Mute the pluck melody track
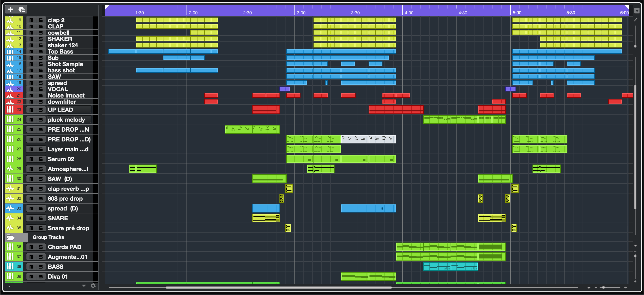Screen dimensions: 644x295 click(x=31, y=119)
